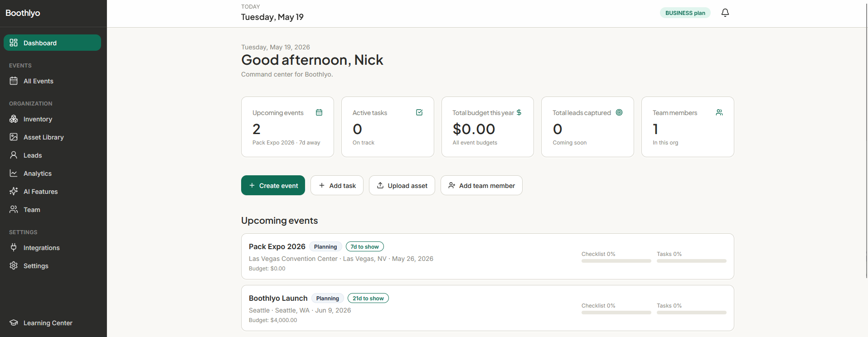This screenshot has height=337, width=868.
Task: Open the Learning Center link
Action: click(x=52, y=323)
